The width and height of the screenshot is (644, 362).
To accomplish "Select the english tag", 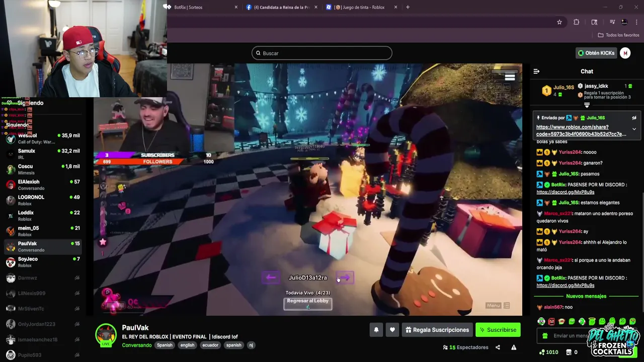I will [x=187, y=345].
